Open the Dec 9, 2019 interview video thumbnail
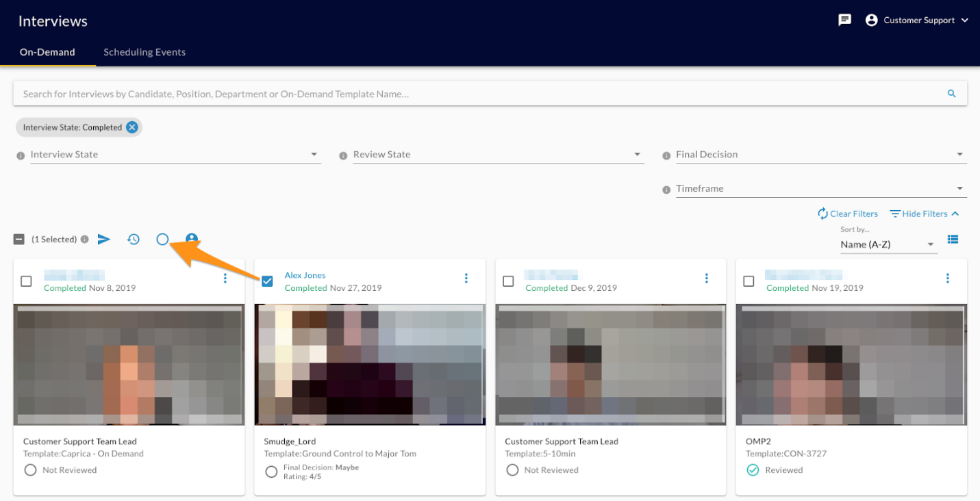The width and height of the screenshot is (980, 501). click(611, 365)
